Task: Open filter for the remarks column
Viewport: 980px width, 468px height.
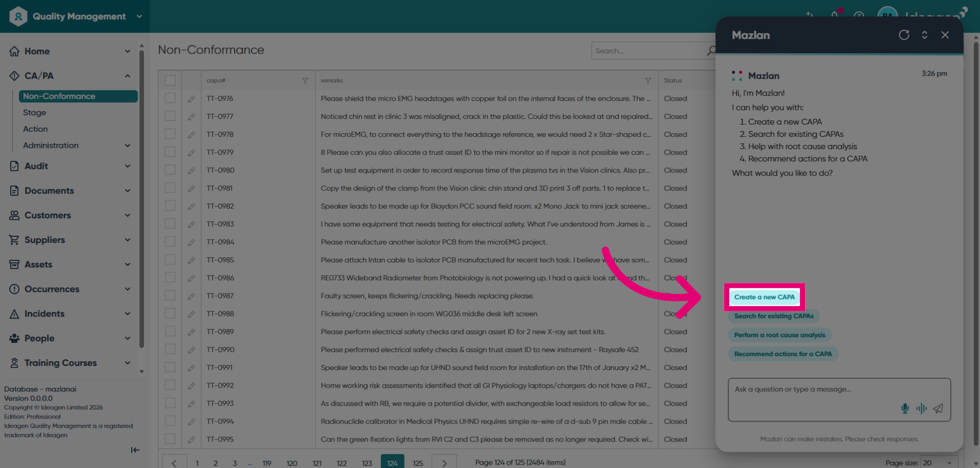Action: click(648, 81)
